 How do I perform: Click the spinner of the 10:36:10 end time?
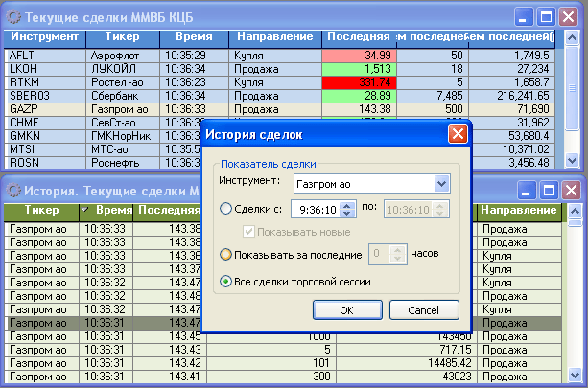[x=439, y=209]
